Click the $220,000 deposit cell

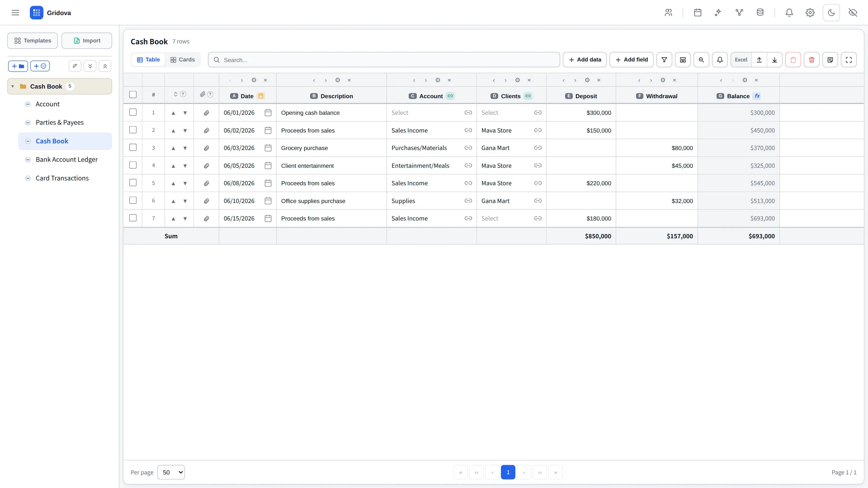(x=581, y=183)
